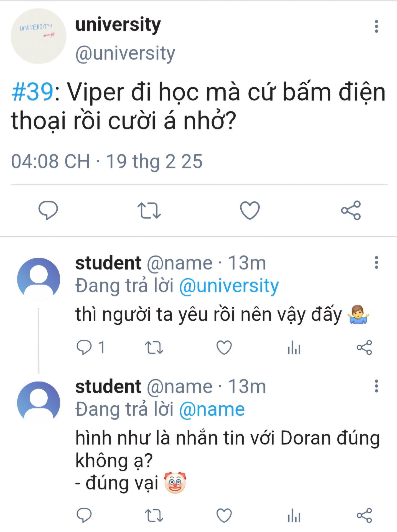The height and width of the screenshot is (532, 397).
Task: View analytics of the Doran reply
Action: coord(294,515)
